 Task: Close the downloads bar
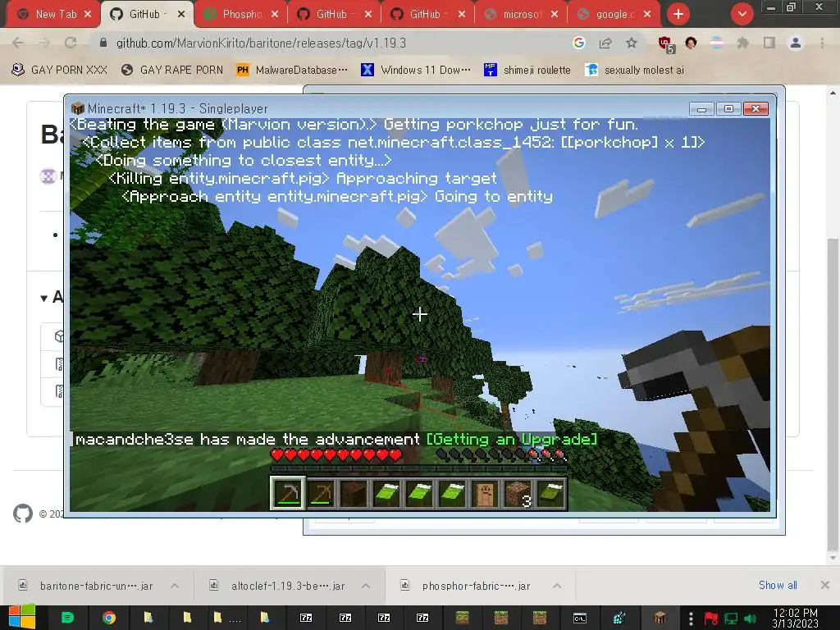tap(825, 585)
